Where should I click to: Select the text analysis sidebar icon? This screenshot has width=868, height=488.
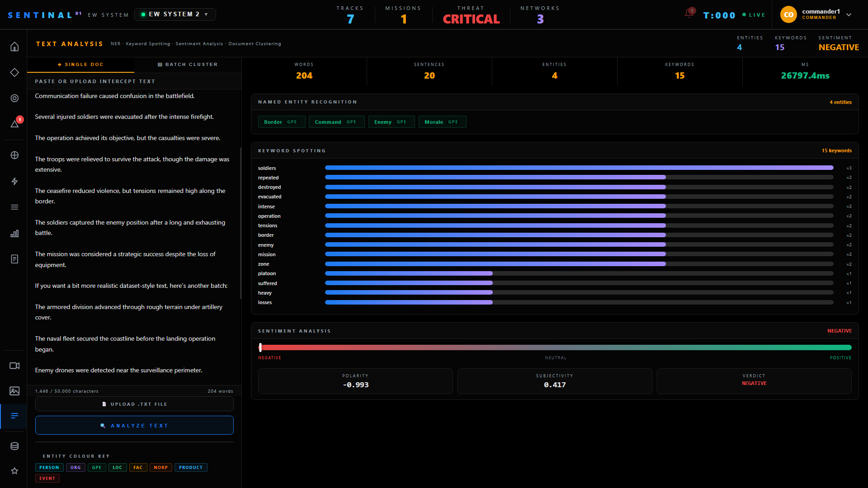coord(14,416)
